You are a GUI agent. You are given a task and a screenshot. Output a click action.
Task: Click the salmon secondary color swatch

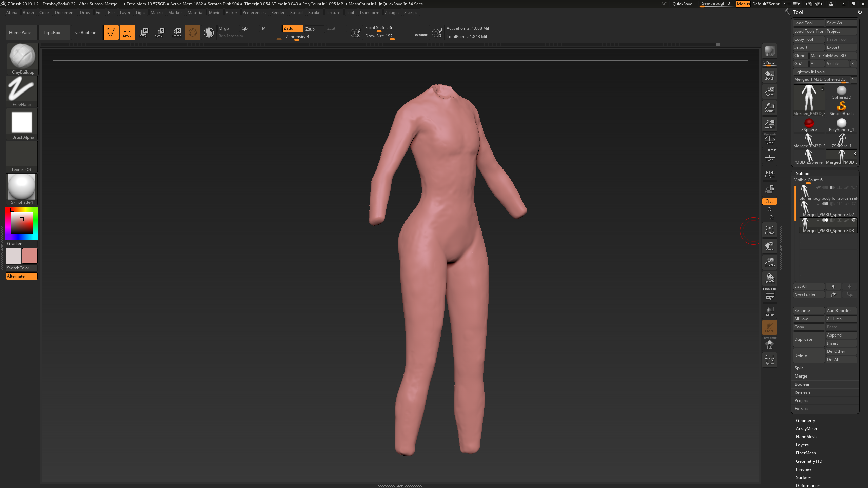[30, 256]
